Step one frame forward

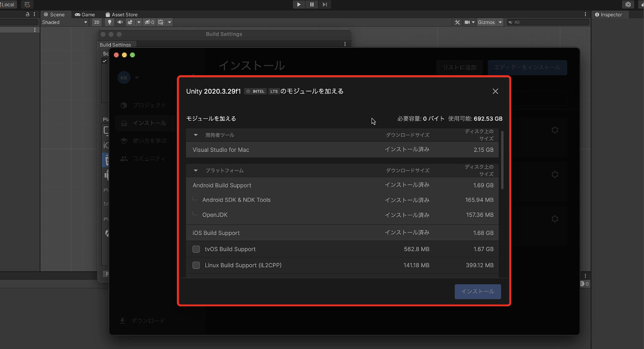(325, 4)
